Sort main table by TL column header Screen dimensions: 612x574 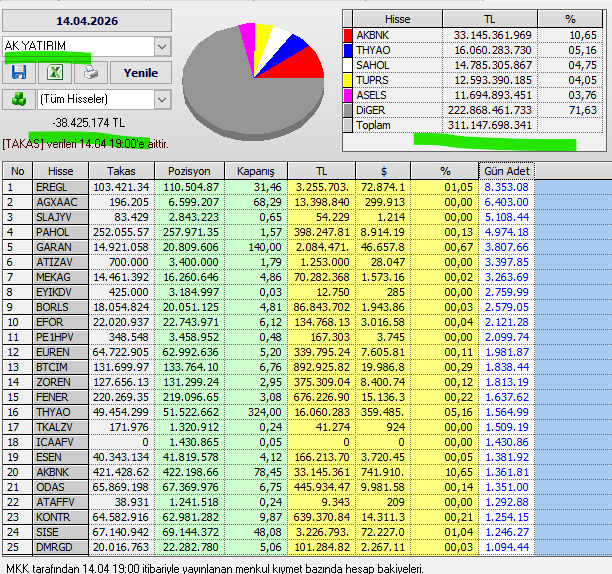point(321,171)
